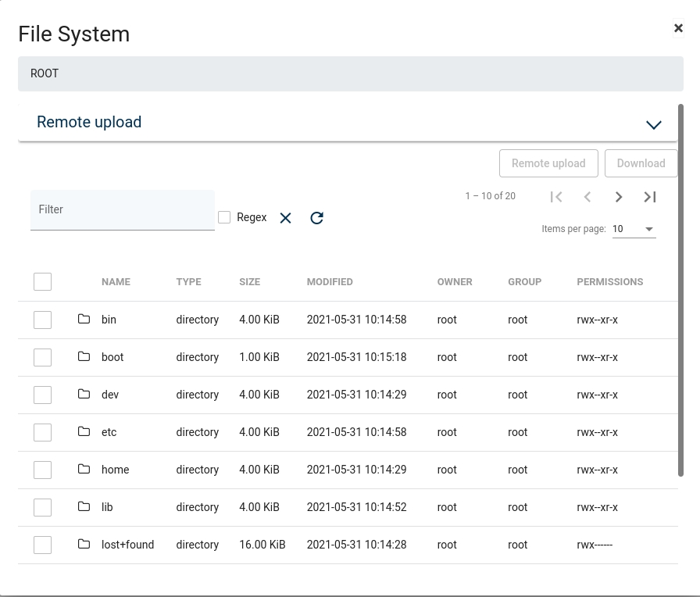Image resolution: width=700 pixels, height=597 pixels.
Task: Click the refresh file list icon
Action: [316, 218]
